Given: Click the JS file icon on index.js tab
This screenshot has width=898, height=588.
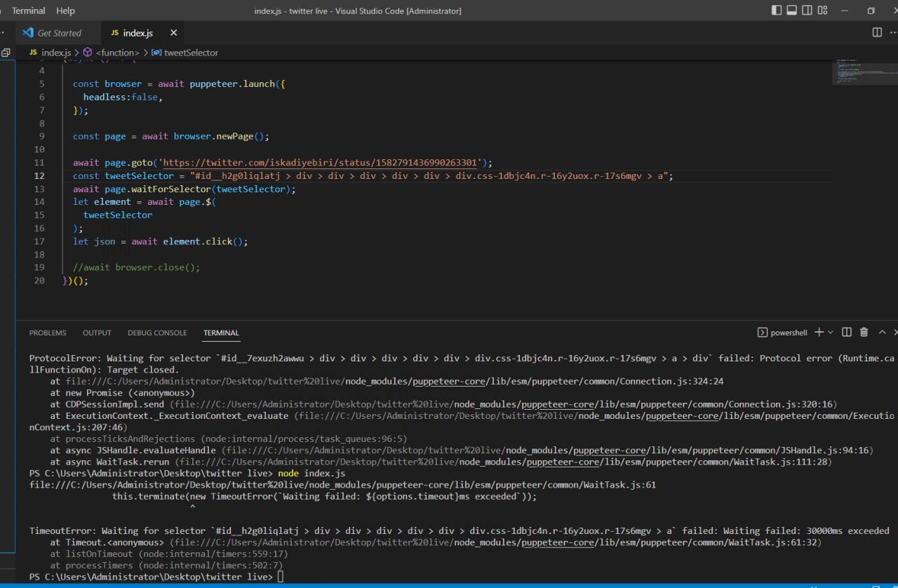Looking at the screenshot, I should click(x=115, y=33).
